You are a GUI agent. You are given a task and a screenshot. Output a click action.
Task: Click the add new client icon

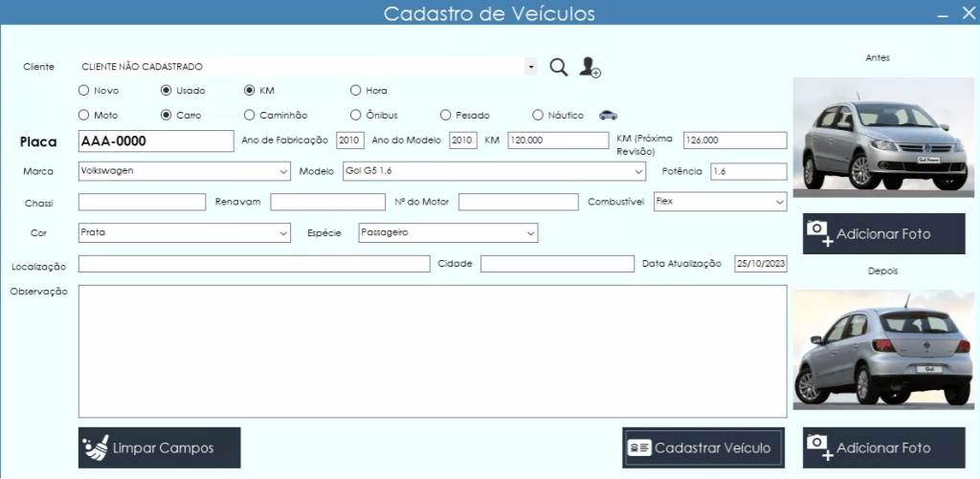(x=590, y=68)
